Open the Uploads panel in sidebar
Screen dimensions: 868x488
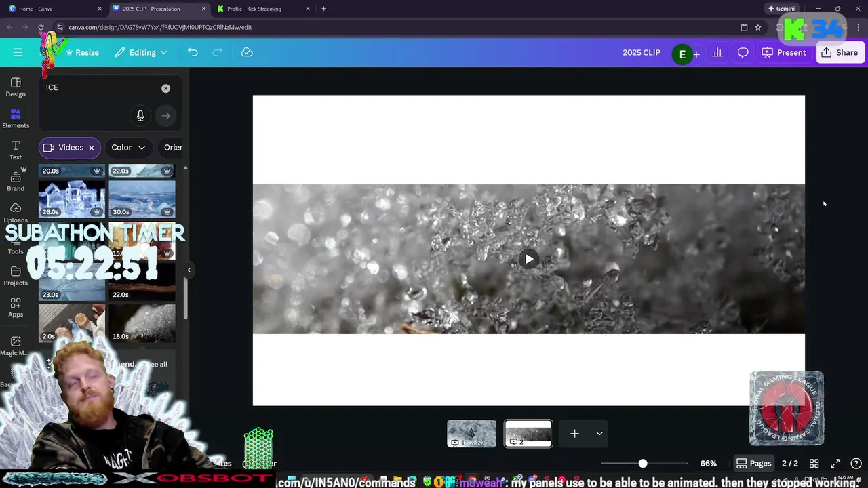point(16,213)
